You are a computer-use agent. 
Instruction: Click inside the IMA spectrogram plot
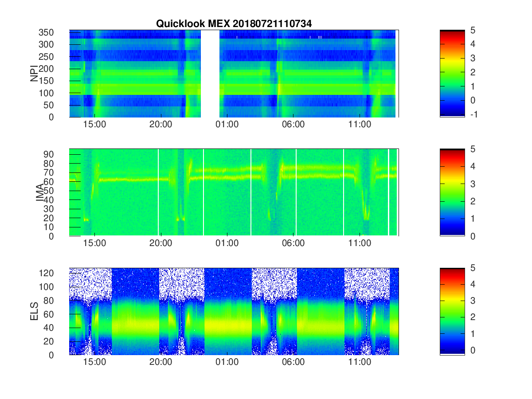(x=234, y=192)
